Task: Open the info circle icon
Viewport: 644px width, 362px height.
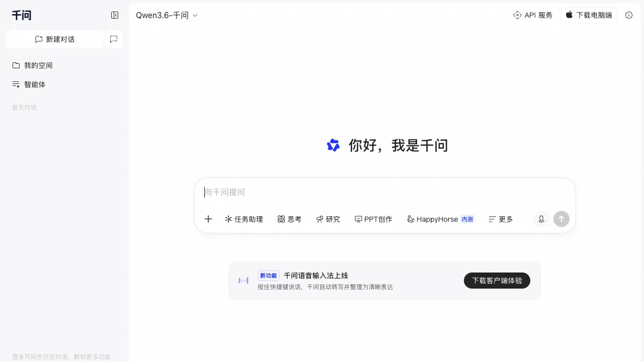Action: click(x=629, y=15)
